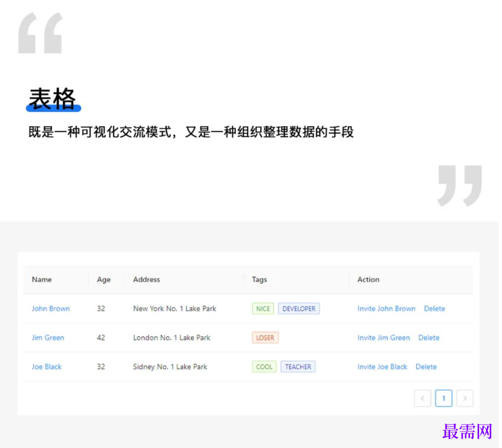Open John Brown's name link

(51, 308)
